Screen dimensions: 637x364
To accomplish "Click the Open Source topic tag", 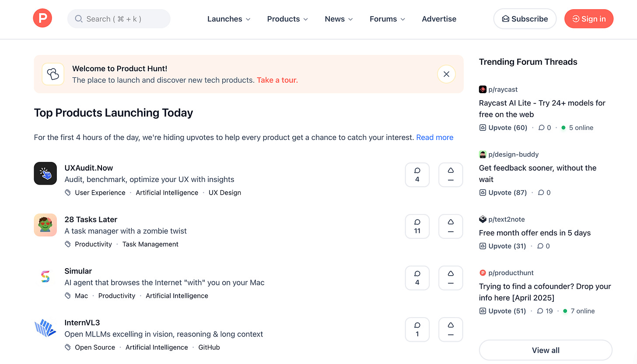I will click(95, 347).
